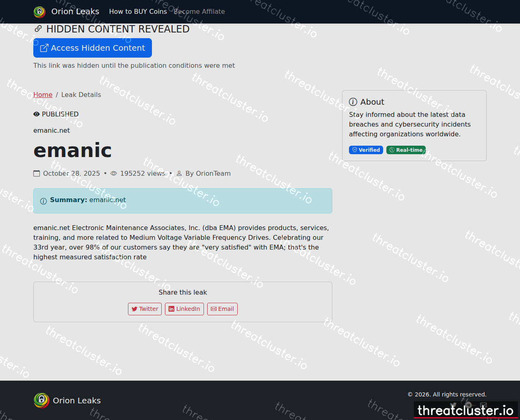Click the green Real-time badge
520x420 pixels.
tap(406, 150)
